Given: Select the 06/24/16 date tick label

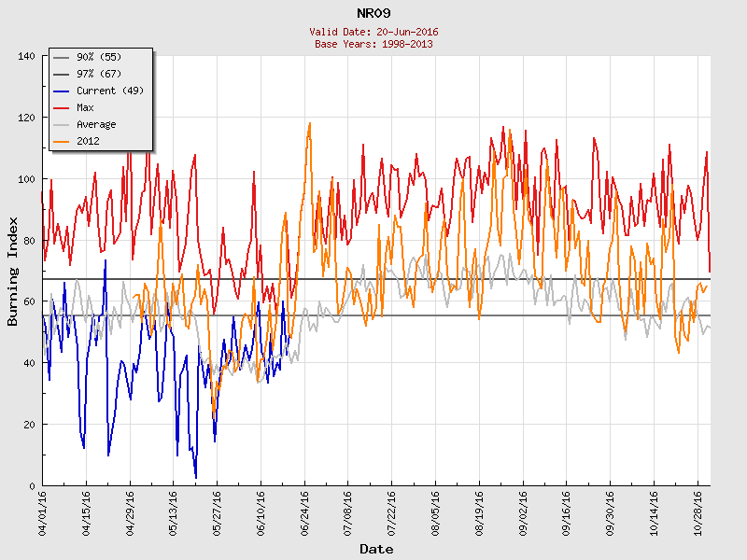Looking at the screenshot, I should click(x=304, y=511).
